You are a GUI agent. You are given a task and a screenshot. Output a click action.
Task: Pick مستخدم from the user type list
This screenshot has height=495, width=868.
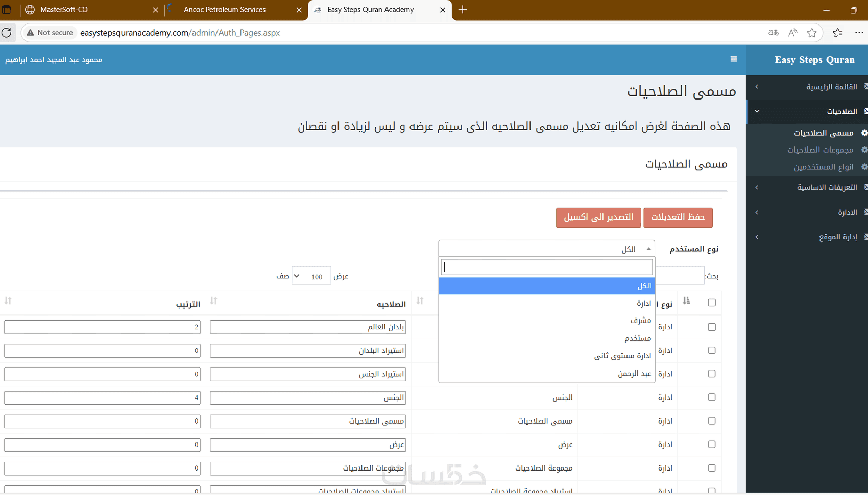(546, 338)
